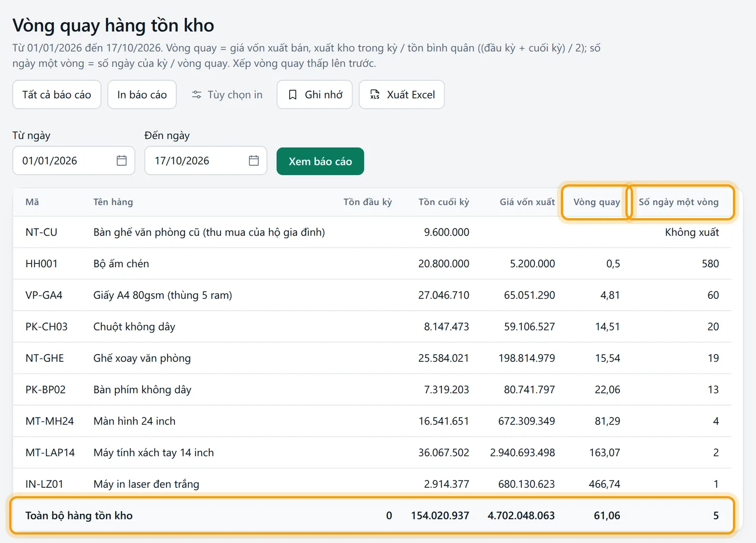Select the PK-BP02 item code

45,390
